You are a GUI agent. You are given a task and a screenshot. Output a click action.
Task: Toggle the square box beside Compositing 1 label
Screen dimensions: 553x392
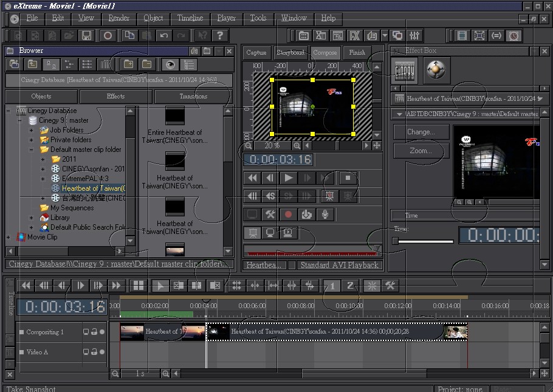click(x=22, y=332)
